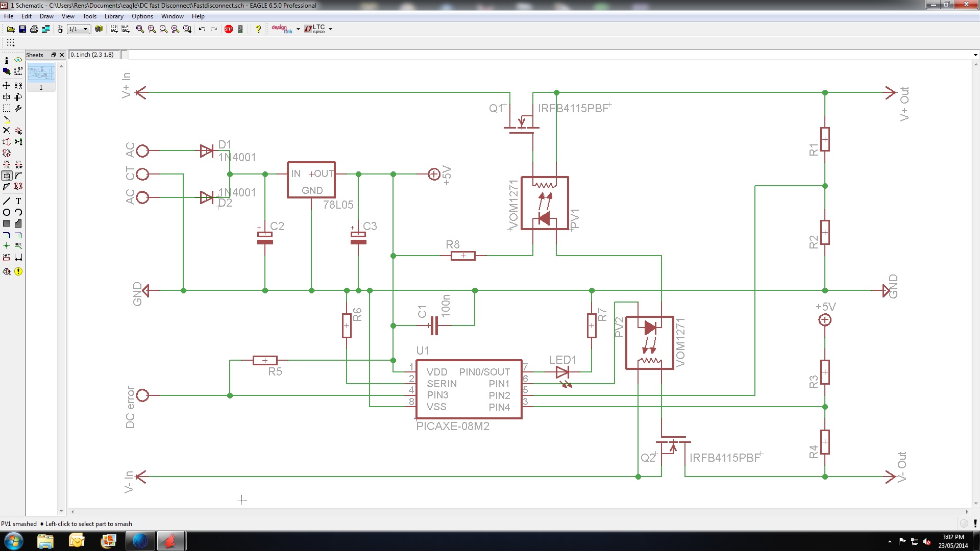This screenshot has width=980, height=551.
Task: Click the designlink button
Action: click(x=282, y=29)
